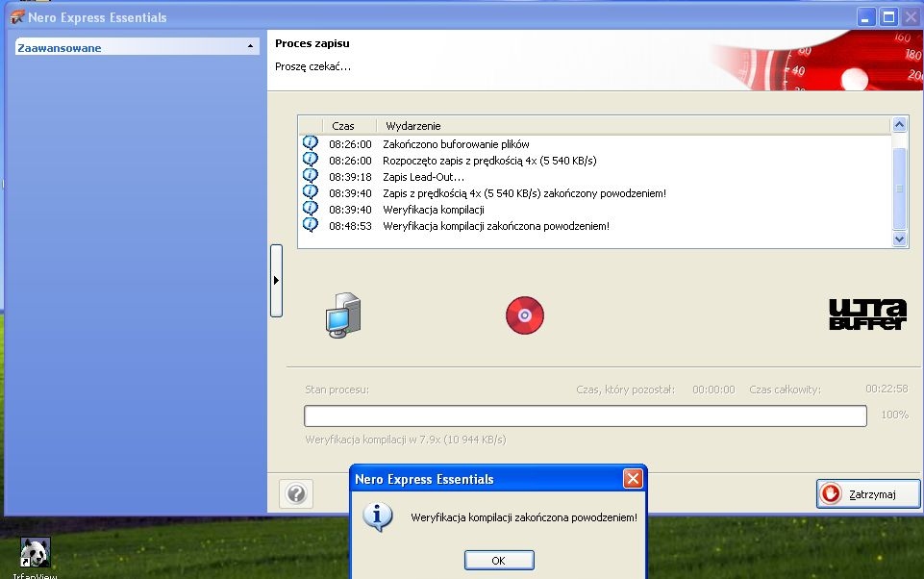Image resolution: width=924 pixels, height=579 pixels.
Task: Select the 'Zapis Lead-Out…' log entry
Action: pyautogui.click(x=595, y=177)
